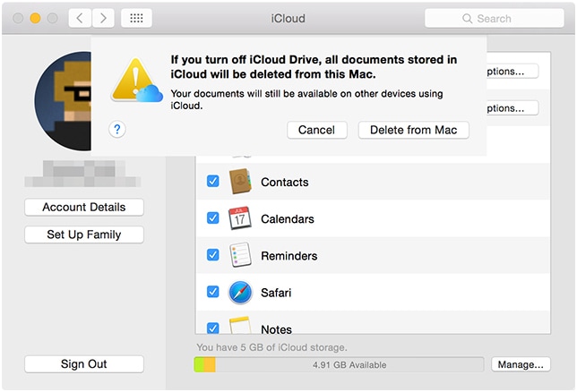Uncheck the Contacts checkbox

click(213, 182)
